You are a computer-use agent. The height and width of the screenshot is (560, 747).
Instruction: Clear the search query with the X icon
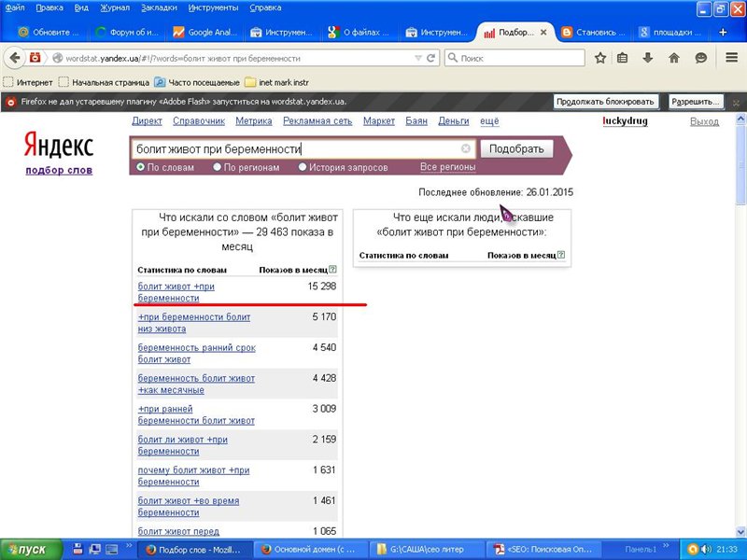pyautogui.click(x=466, y=149)
